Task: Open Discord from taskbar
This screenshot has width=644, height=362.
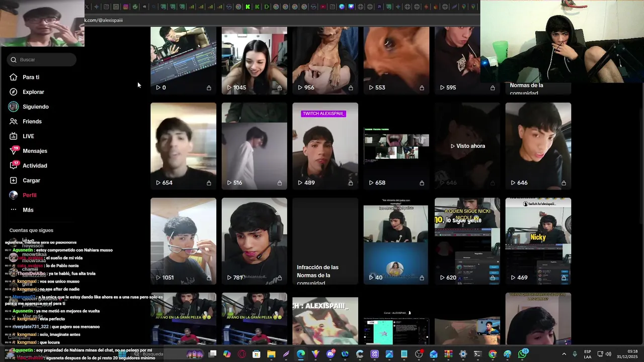Action: pyautogui.click(x=330, y=354)
